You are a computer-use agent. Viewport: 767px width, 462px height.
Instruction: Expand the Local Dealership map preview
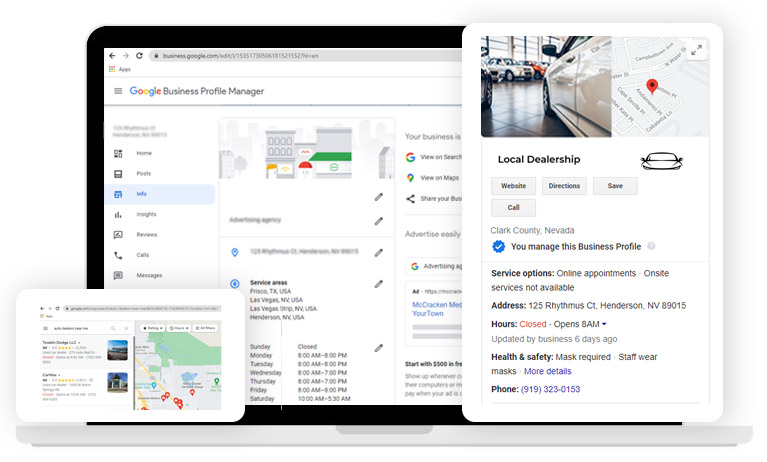pos(697,49)
